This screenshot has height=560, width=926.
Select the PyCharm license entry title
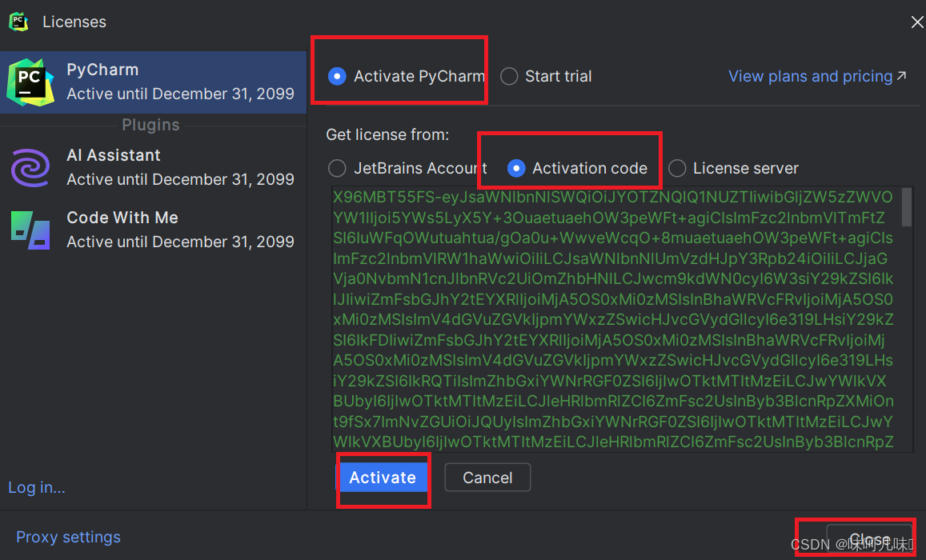click(x=102, y=70)
